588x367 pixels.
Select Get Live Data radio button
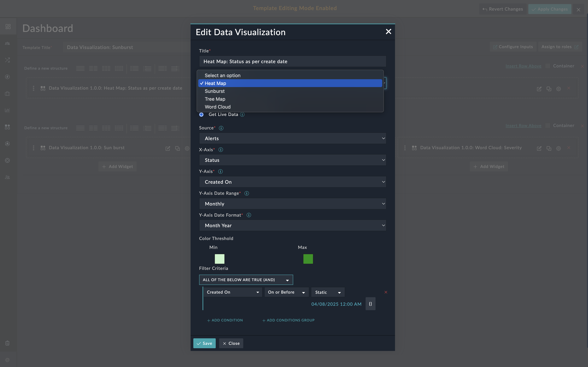pyautogui.click(x=201, y=115)
